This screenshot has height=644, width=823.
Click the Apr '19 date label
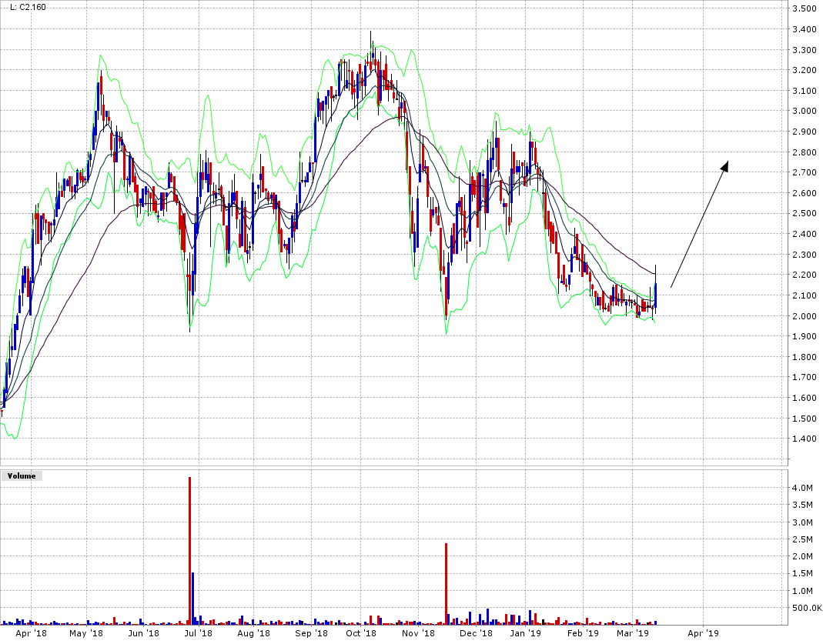[703, 633]
